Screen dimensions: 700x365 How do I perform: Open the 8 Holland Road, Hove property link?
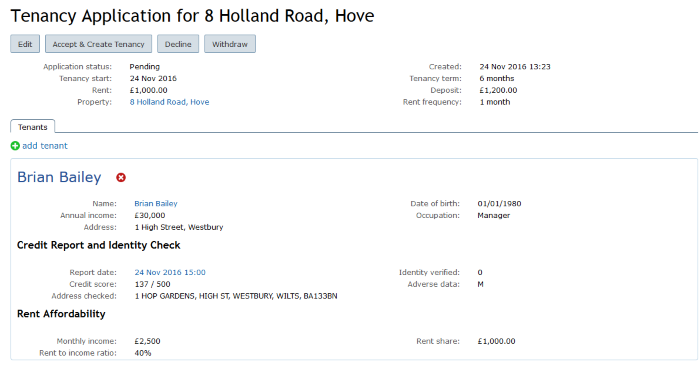[169, 102]
